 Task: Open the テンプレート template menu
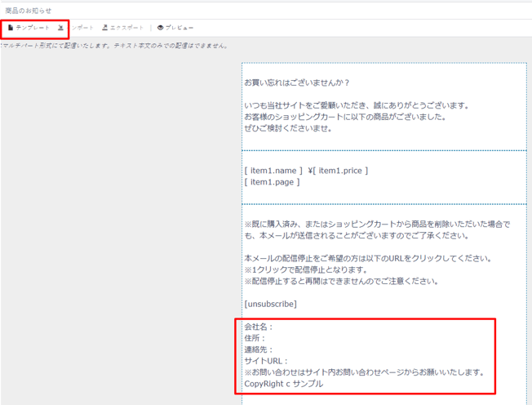[x=29, y=28]
